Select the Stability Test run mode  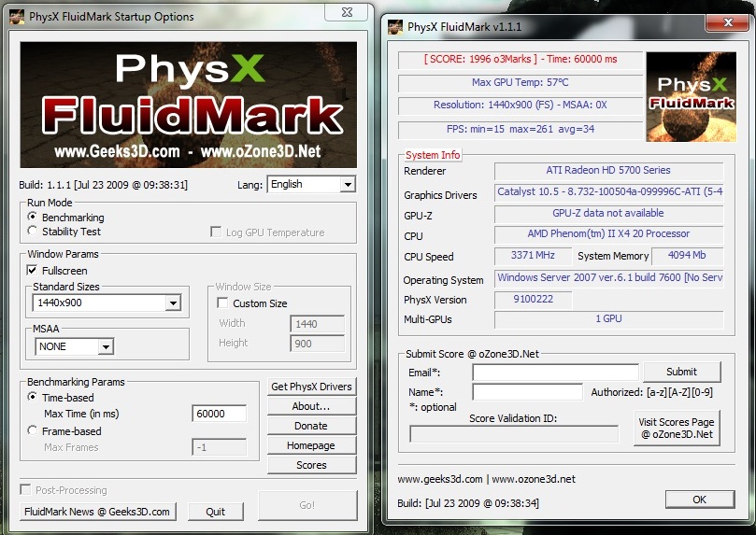[x=34, y=232]
